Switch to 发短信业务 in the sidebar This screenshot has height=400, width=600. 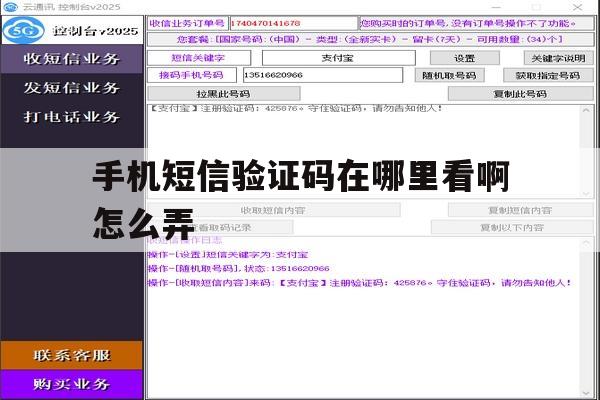click(x=72, y=88)
